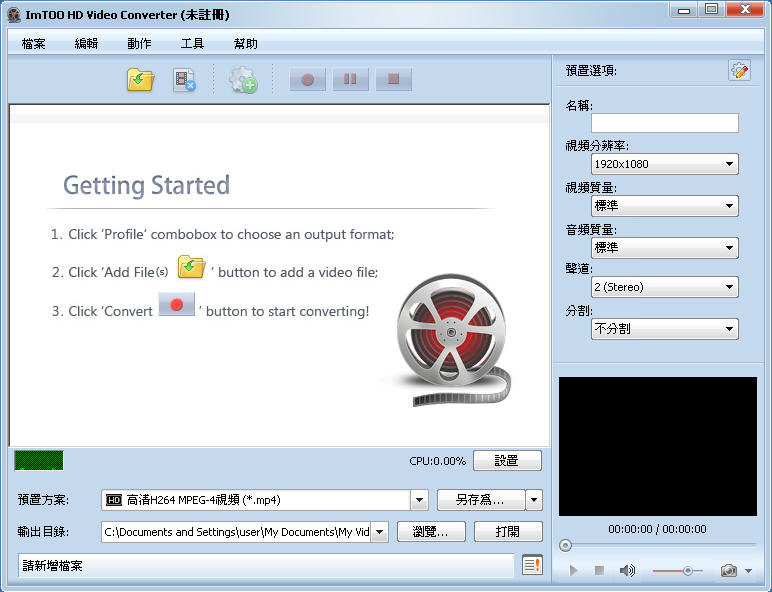
Task: Click the 瀏覽... browse button
Action: [431, 531]
